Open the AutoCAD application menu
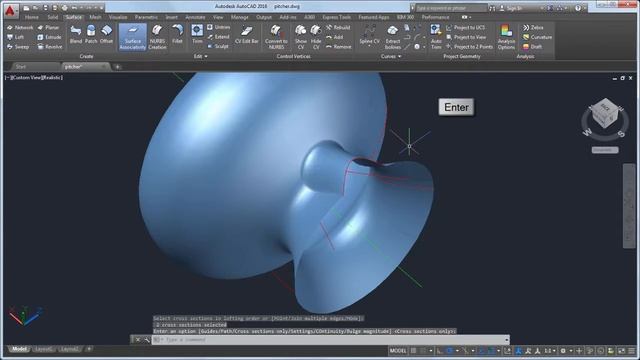 pyautogui.click(x=10, y=10)
